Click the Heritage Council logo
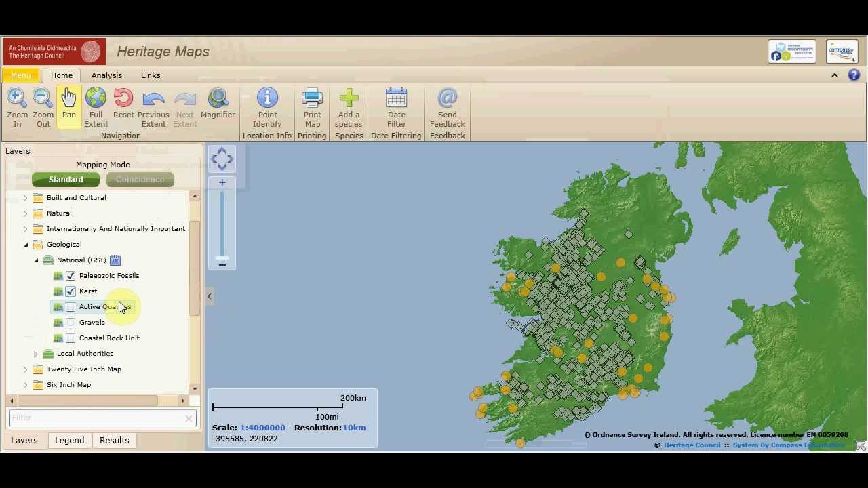868x488 pixels. (54, 52)
